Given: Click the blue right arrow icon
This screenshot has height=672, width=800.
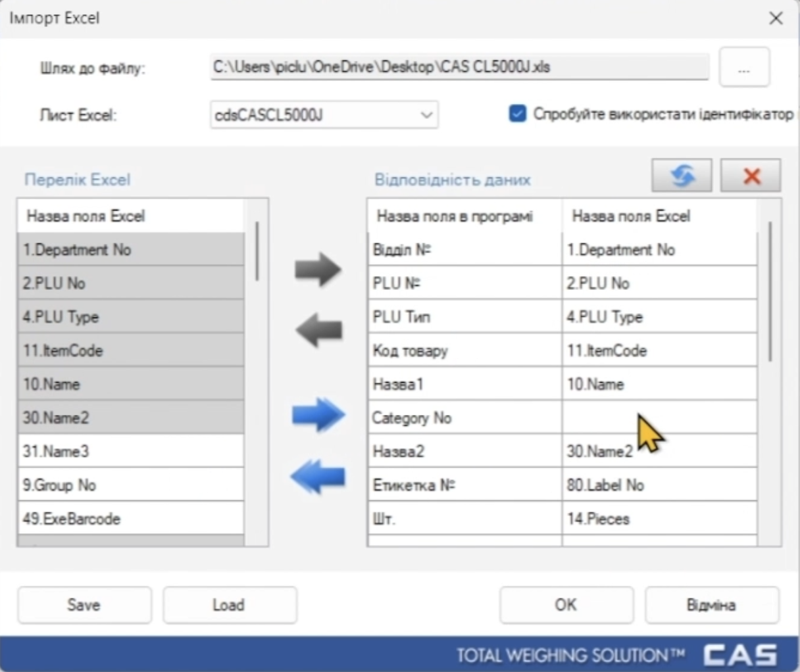Looking at the screenshot, I should (318, 415).
